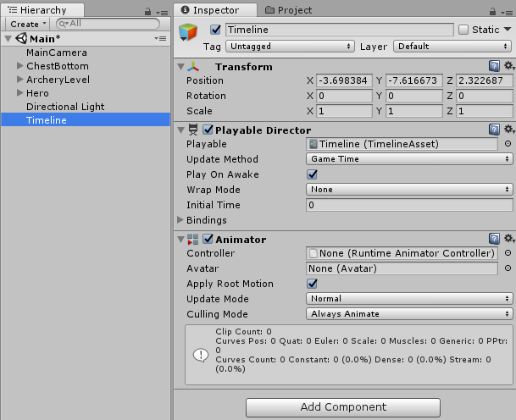The image size is (516, 420).
Task: Expand Hero in Hierarchy
Action: pos(20,93)
